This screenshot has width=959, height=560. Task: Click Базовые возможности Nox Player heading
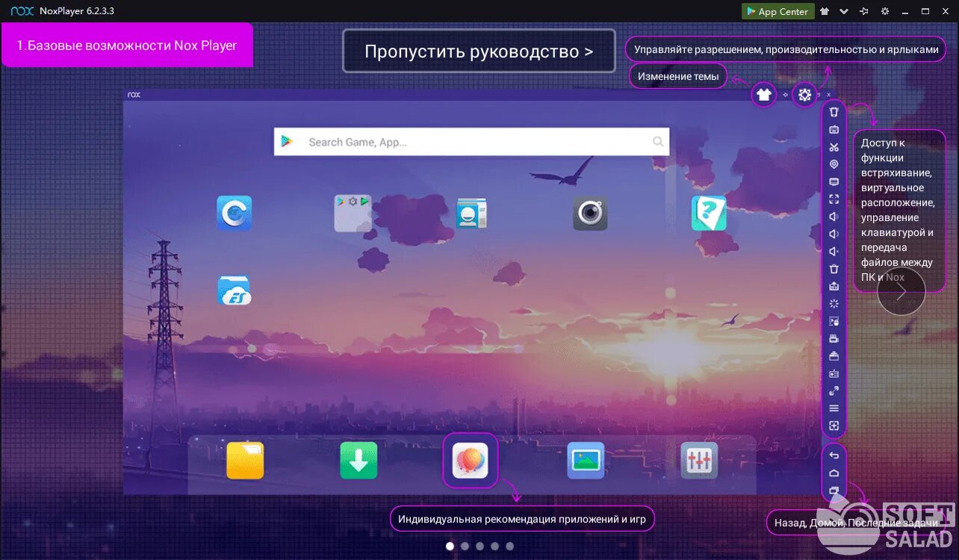click(127, 45)
